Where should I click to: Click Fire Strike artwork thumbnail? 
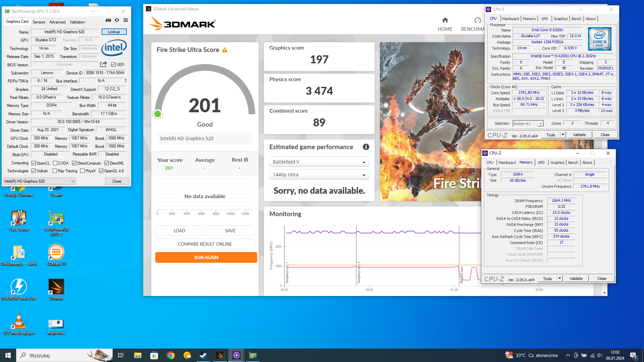[x=432, y=121]
